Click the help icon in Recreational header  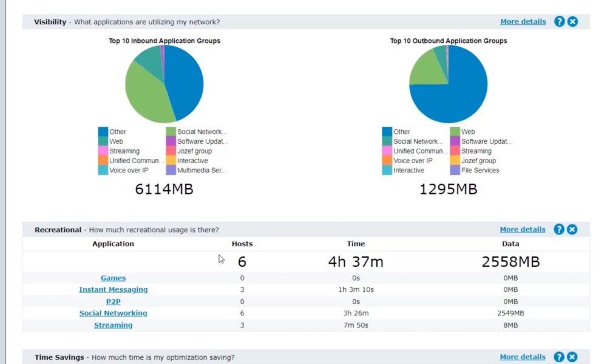coord(559,229)
